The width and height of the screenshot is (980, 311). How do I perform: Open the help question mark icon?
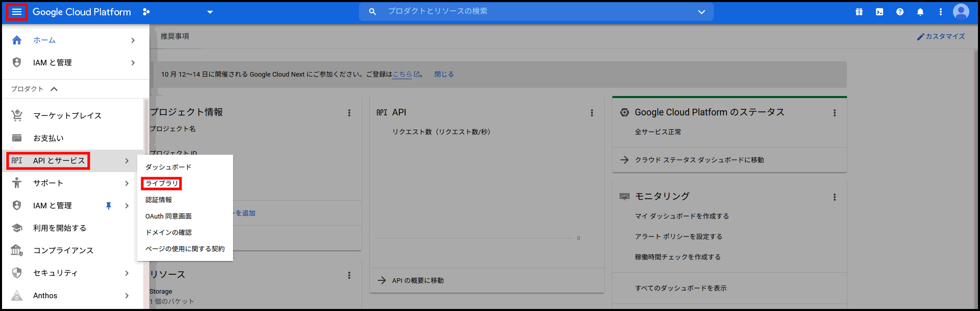click(x=900, y=12)
